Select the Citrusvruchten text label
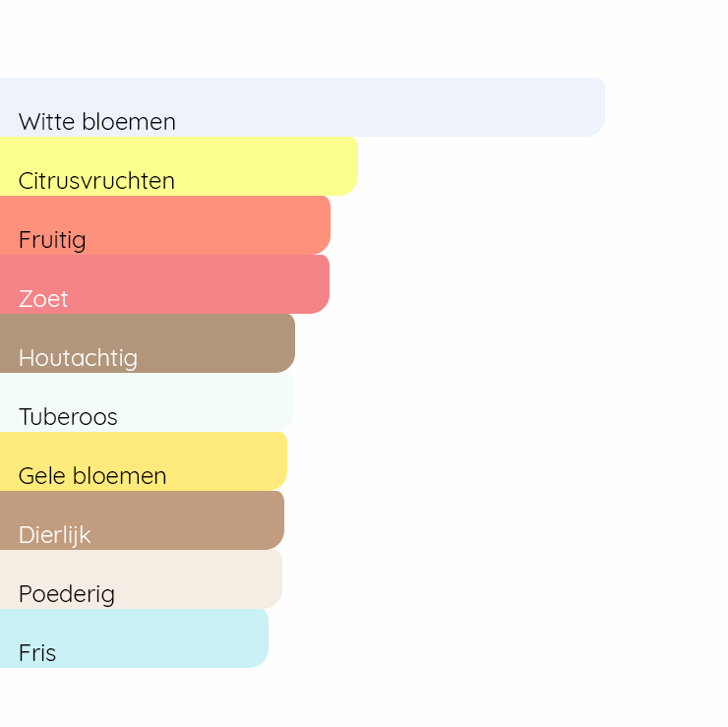The width and height of the screenshot is (728, 727). coord(96,181)
